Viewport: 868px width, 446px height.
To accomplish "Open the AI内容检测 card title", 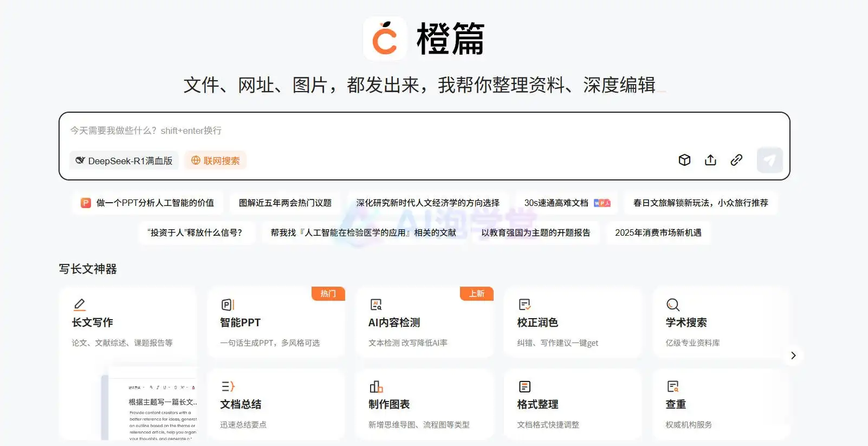I will click(x=394, y=322).
